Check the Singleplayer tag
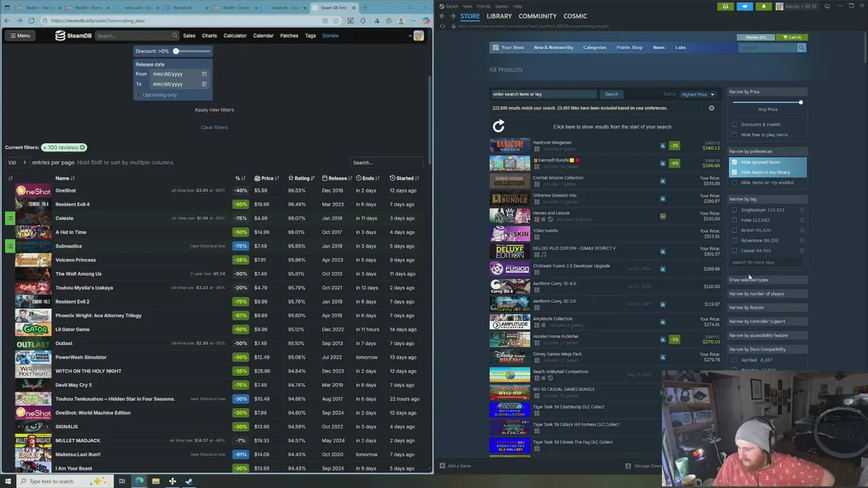 [734, 210]
